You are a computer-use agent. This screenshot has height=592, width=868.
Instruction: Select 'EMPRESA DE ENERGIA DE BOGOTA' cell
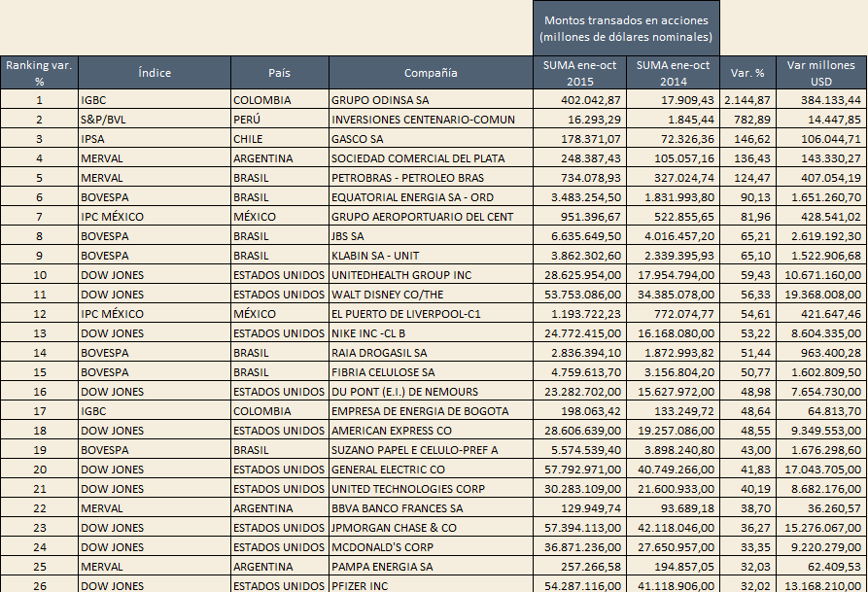431,411
